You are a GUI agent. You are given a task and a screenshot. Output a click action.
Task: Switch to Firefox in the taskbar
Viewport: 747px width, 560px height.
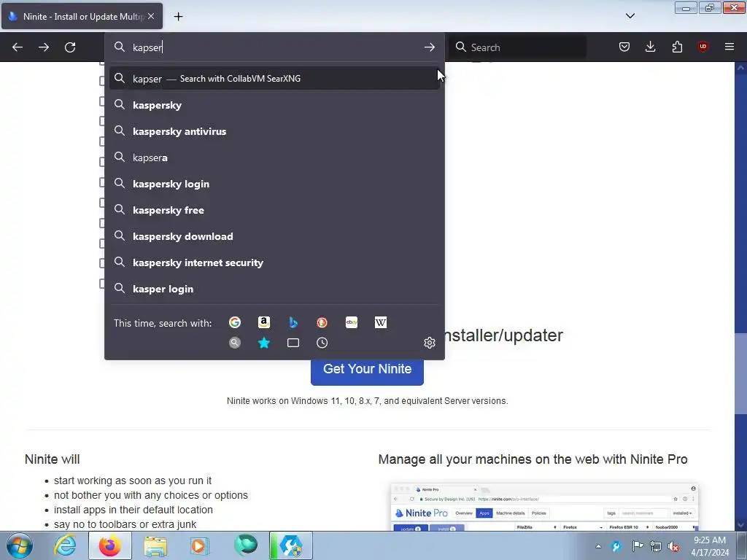[x=109, y=545]
